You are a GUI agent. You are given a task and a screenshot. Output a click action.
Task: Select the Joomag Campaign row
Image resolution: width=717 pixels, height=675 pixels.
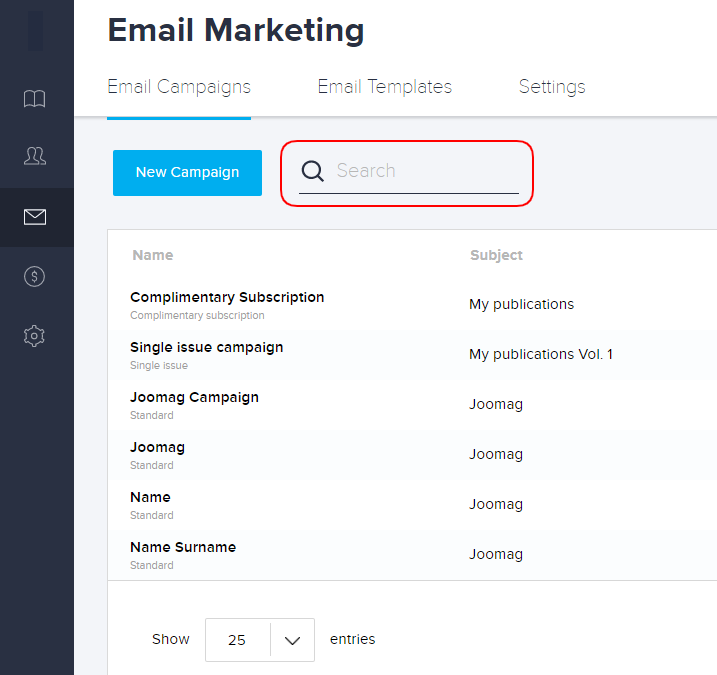[x=194, y=397]
